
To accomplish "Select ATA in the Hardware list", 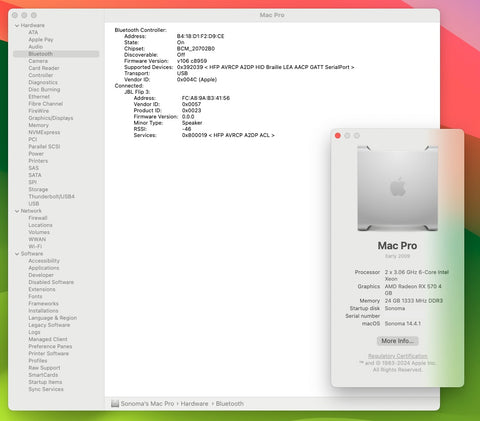I will click(x=33, y=32).
